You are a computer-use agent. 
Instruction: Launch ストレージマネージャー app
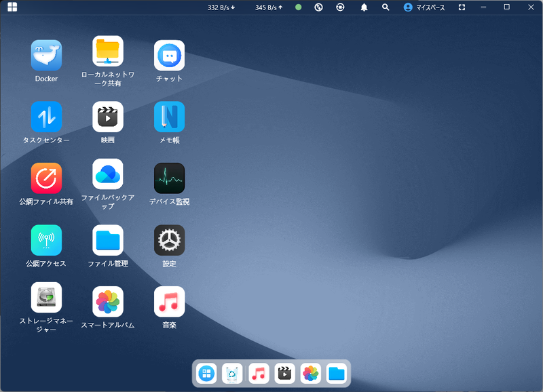[x=46, y=298]
